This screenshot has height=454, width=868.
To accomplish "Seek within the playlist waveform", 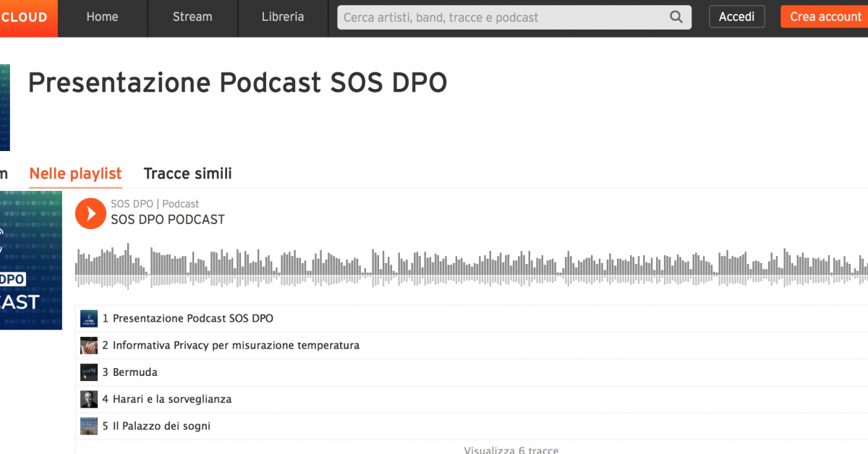I will click(x=472, y=267).
